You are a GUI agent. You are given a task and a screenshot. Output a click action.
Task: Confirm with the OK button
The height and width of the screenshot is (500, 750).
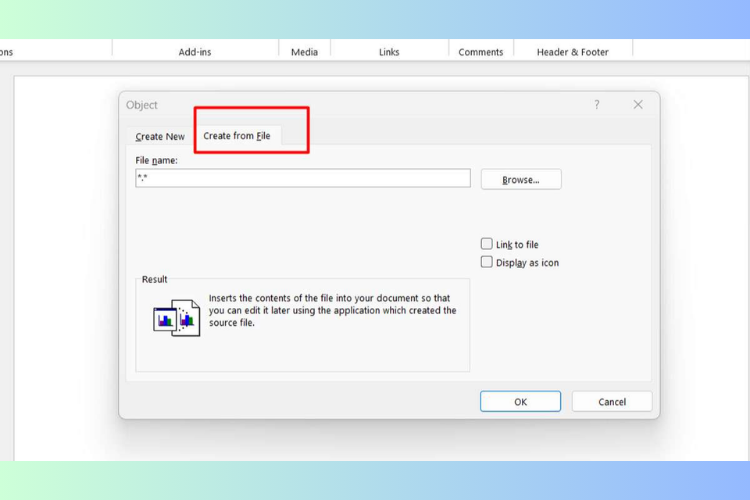(520, 401)
